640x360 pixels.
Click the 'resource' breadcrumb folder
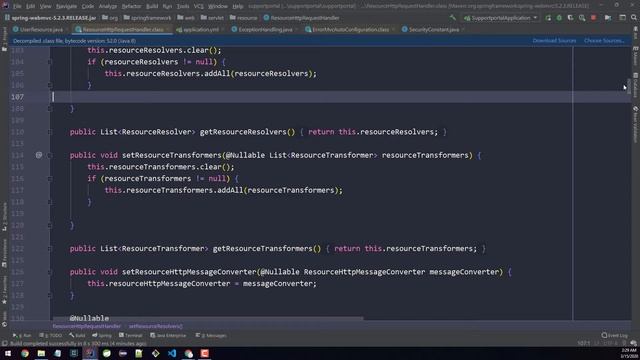[x=244, y=18]
